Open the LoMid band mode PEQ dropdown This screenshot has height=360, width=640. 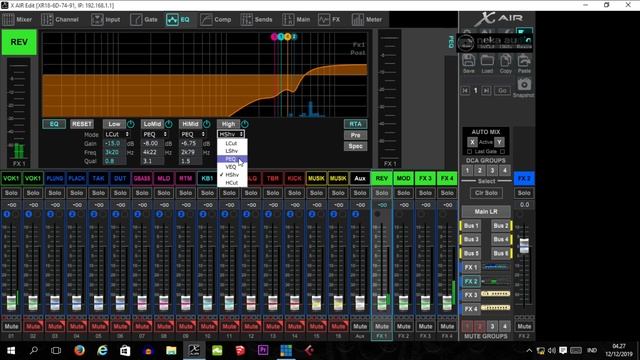tap(155, 134)
